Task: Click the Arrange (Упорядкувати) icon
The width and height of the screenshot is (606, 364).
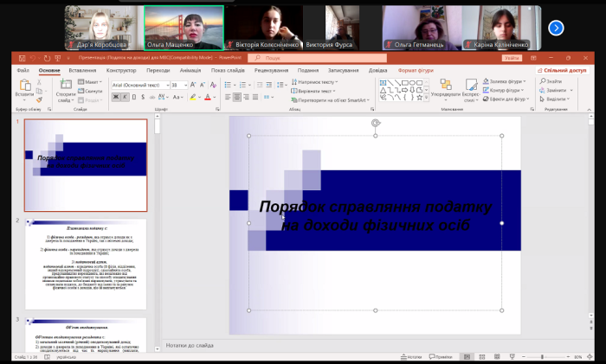Action: (x=449, y=87)
